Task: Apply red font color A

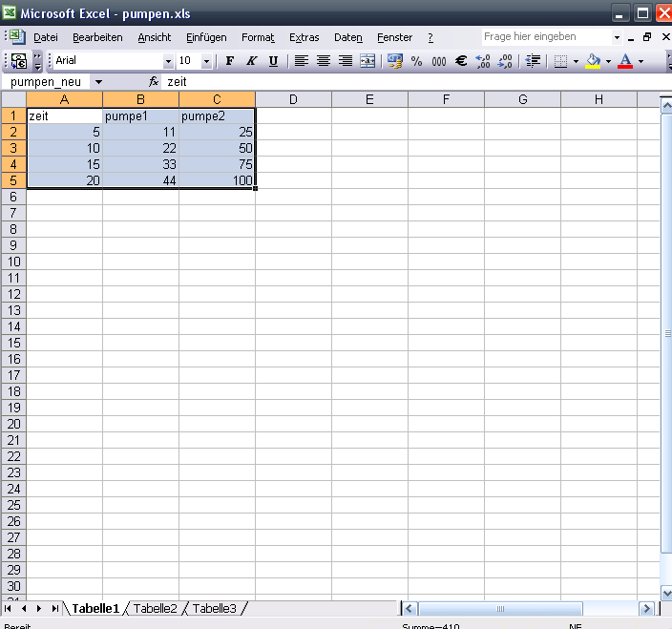Action: point(625,61)
